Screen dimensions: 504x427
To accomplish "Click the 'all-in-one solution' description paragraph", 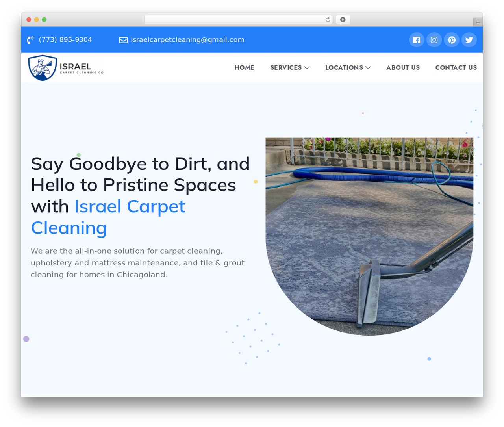I will coord(138,263).
